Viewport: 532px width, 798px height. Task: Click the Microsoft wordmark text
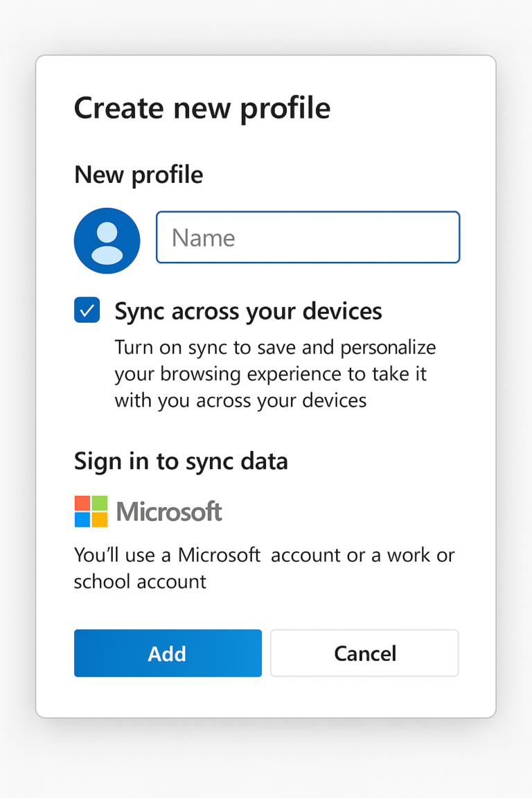169,511
